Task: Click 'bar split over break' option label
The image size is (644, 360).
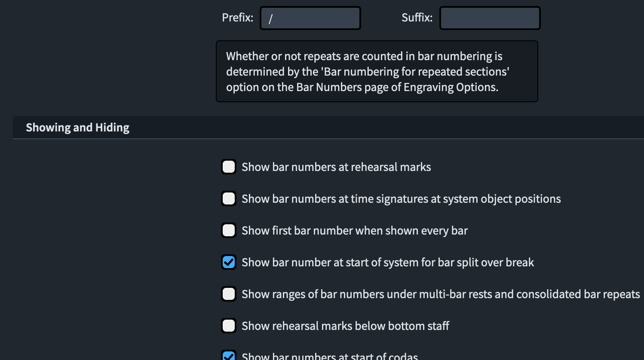Action: 388,262
